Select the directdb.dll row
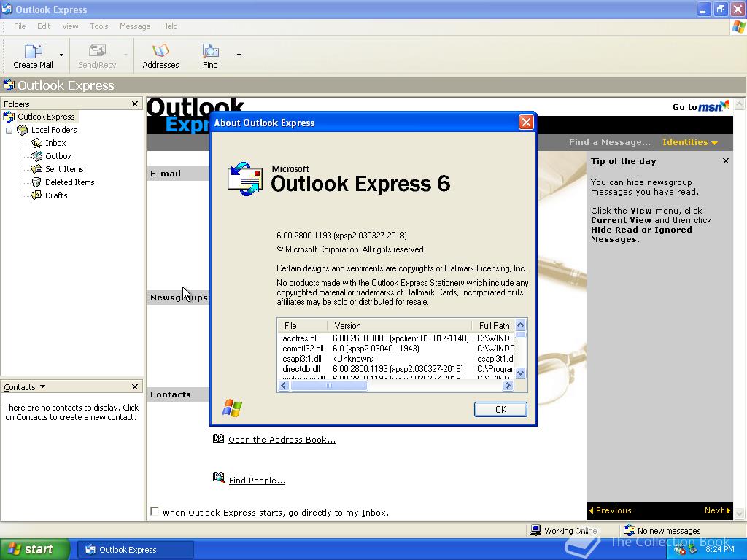 point(396,368)
